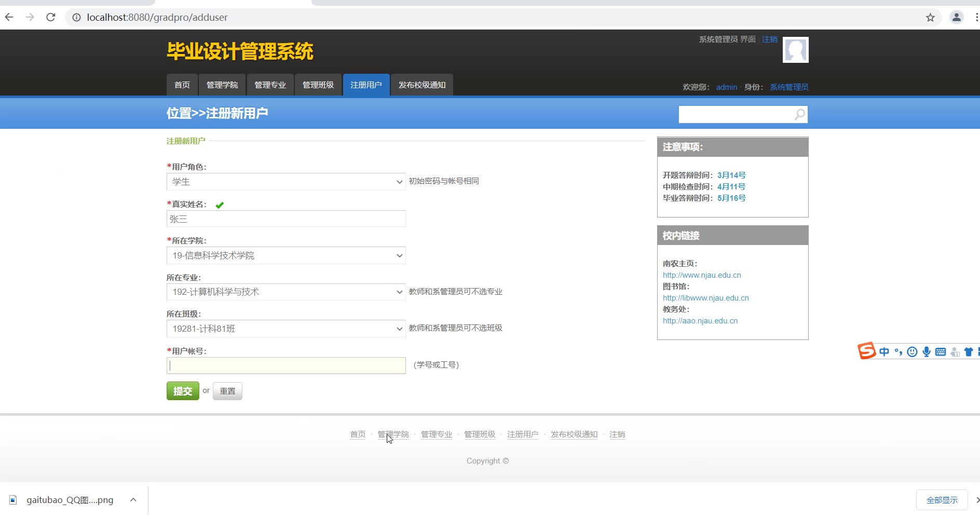980x517 pixels.
Task: Open http://libwww.njau.edu.cn library link
Action: pyautogui.click(x=705, y=298)
